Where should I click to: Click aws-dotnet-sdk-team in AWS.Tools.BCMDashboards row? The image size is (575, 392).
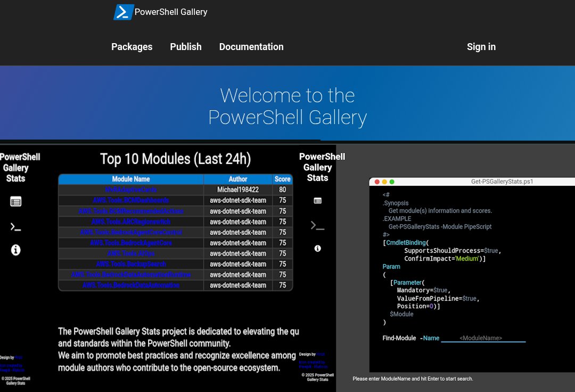point(238,200)
